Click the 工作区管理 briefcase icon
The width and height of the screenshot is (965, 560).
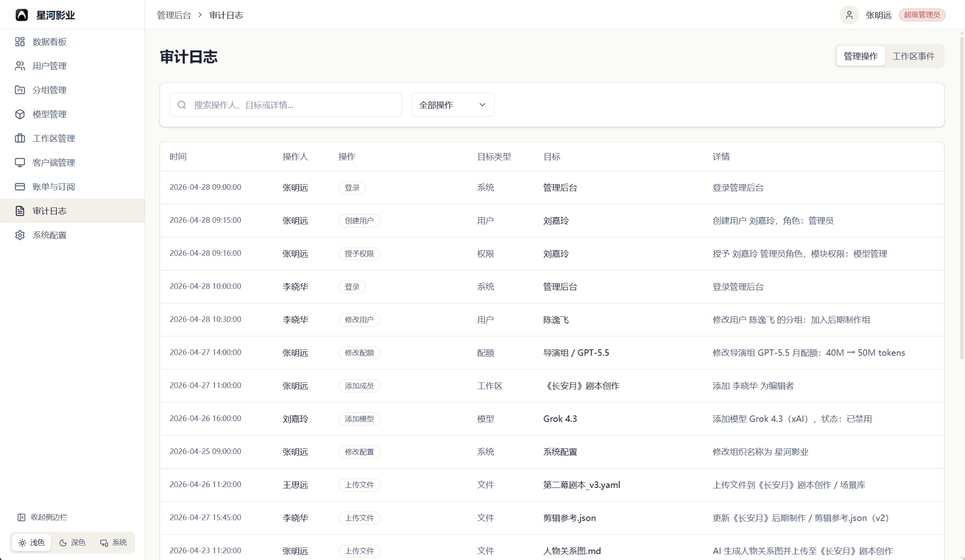(x=20, y=138)
